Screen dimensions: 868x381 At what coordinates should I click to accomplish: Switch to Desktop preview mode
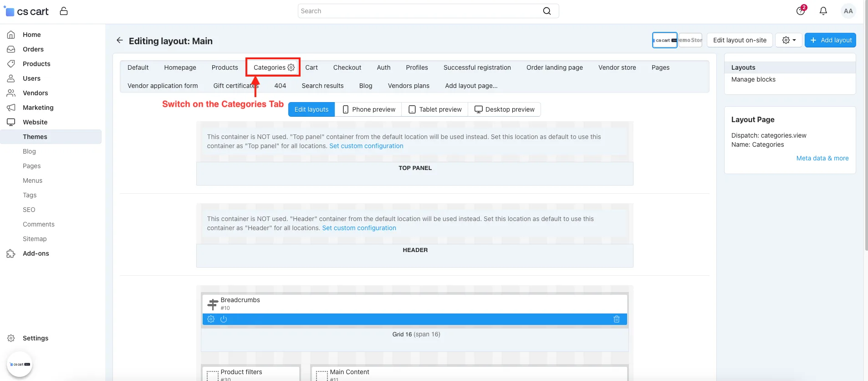pos(504,109)
